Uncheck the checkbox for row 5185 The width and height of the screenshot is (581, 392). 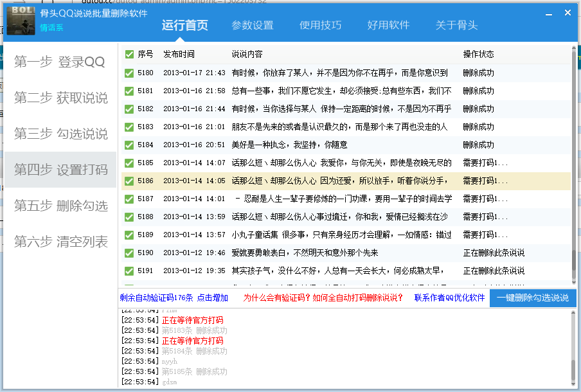(x=129, y=163)
